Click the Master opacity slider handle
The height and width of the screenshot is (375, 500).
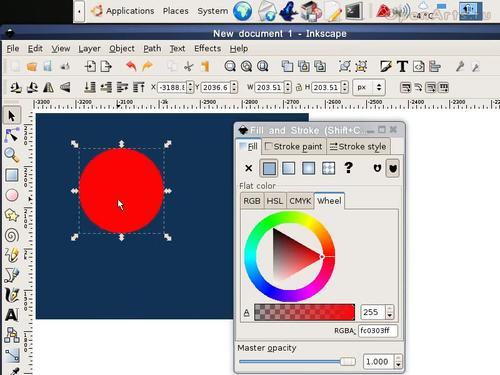click(348, 362)
